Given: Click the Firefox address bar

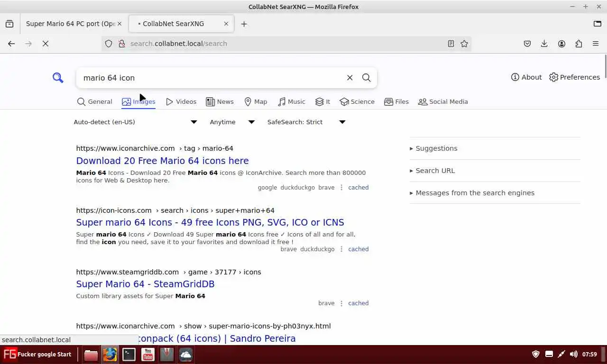Looking at the screenshot, I should click(287, 44).
